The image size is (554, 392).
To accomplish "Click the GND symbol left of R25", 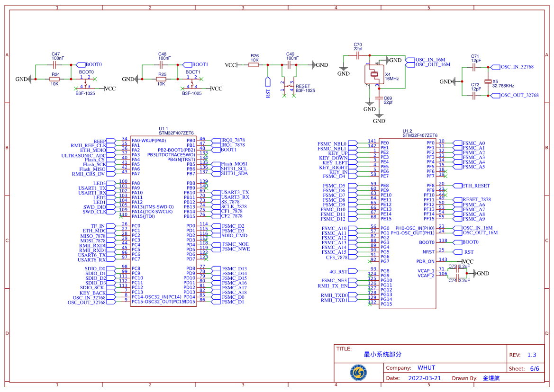I will [x=131, y=79].
